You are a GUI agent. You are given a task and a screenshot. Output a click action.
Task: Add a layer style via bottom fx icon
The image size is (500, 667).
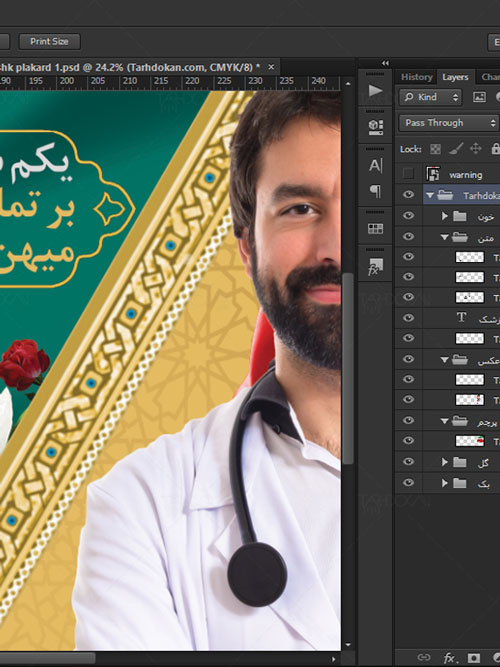point(449,658)
